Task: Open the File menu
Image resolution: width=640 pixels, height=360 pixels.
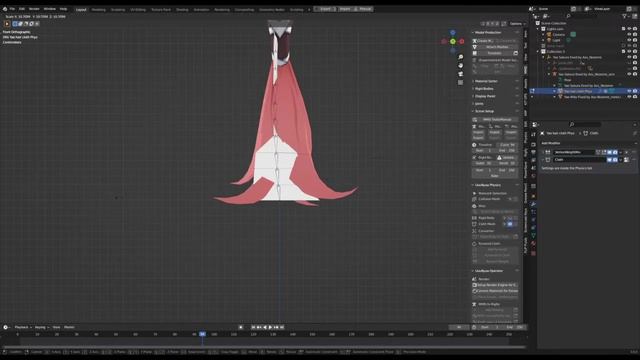Action: point(12,9)
